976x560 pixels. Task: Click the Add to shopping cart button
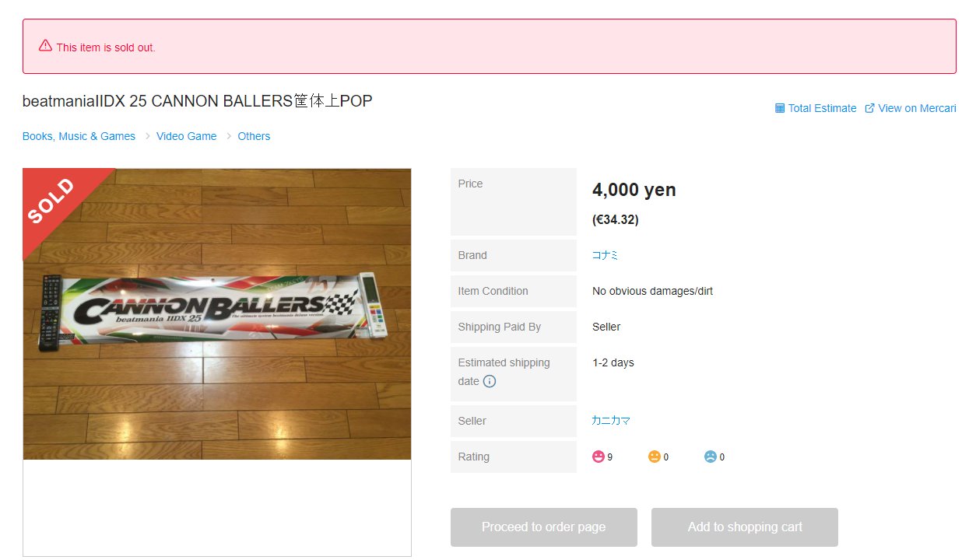(745, 527)
